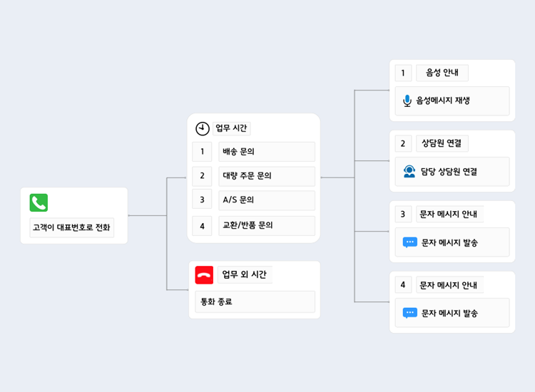Click the clock icon for 업무 시간
The height and width of the screenshot is (392, 535).
coord(203,128)
